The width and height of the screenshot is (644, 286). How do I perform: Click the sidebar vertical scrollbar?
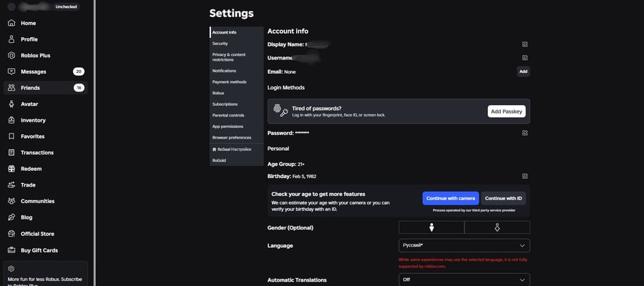click(94, 143)
